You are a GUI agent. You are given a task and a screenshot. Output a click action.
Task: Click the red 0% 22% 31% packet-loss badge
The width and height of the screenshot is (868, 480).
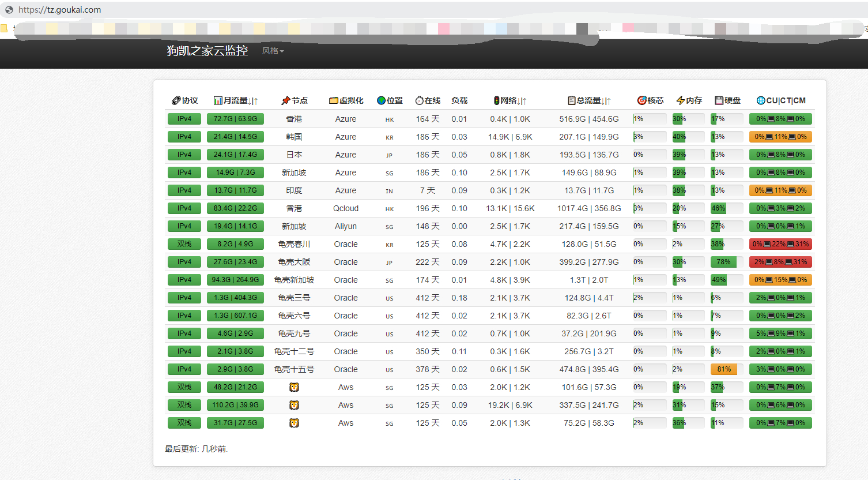tap(781, 244)
